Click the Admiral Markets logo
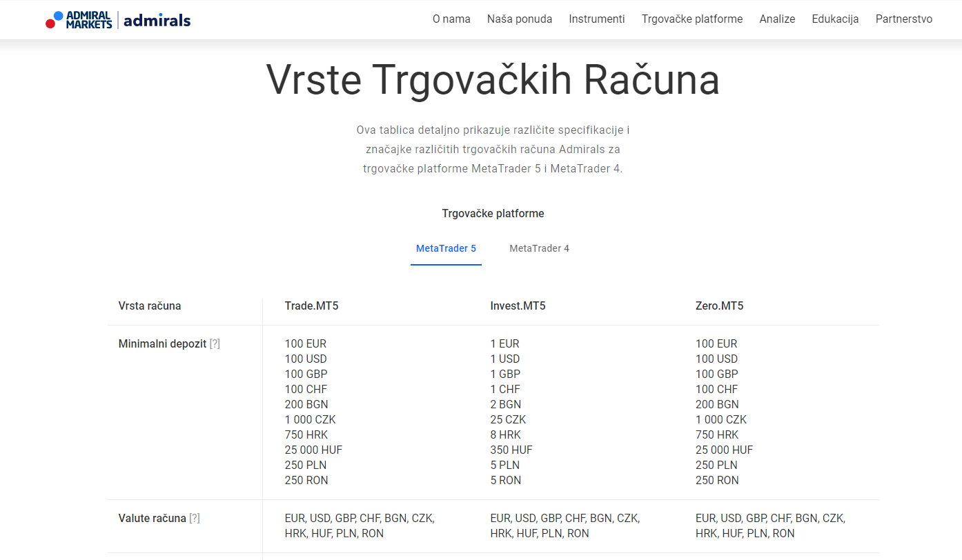Image resolution: width=962 pixels, height=560 pixels. 79,20
